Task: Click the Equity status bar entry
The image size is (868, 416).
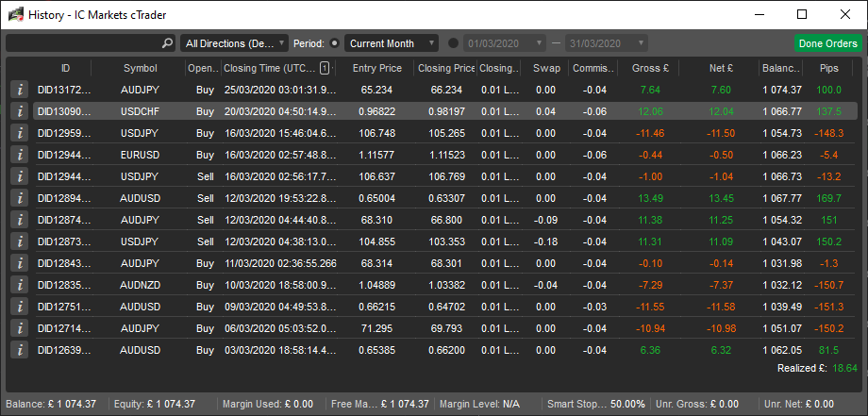Action: tap(155, 404)
